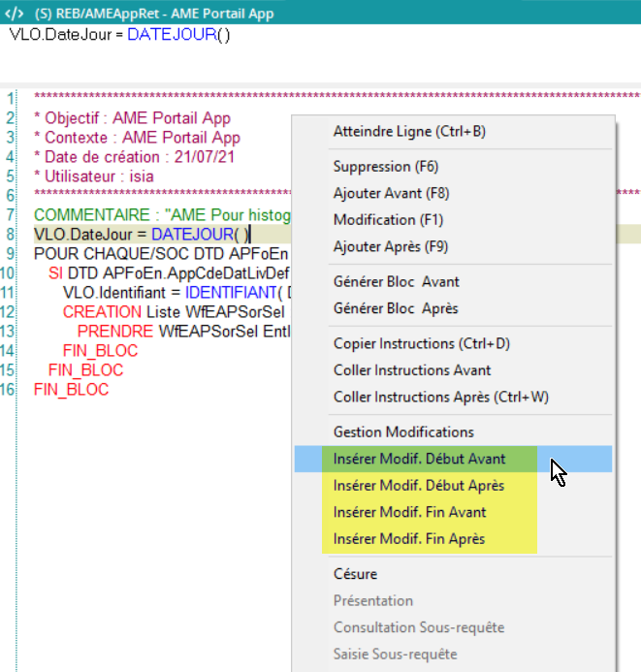This screenshot has width=641, height=672.
Task: Choose 'Ajouter Après (F9)' option
Action: 391,246
